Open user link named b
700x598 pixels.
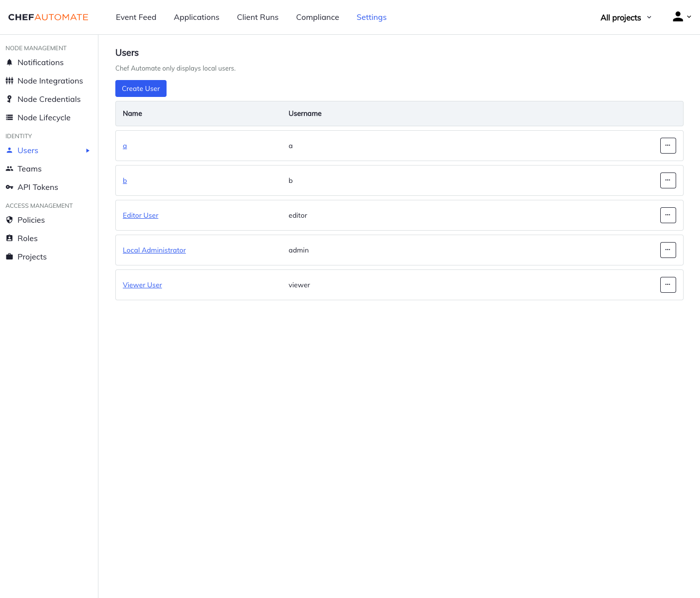125,180
